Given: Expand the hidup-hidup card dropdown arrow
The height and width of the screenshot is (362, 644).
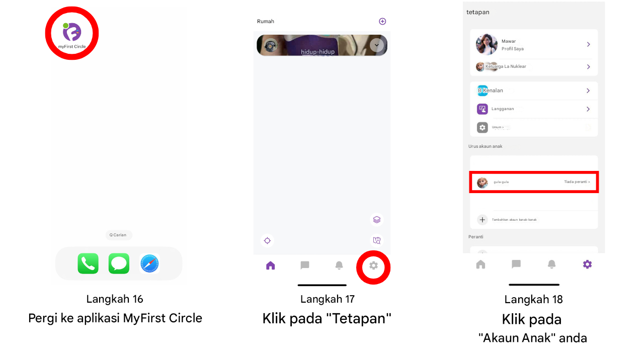Looking at the screenshot, I should pos(376,45).
